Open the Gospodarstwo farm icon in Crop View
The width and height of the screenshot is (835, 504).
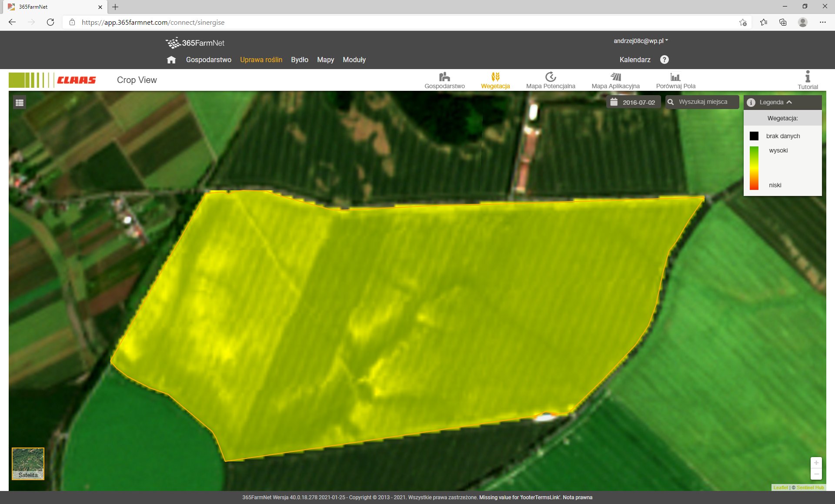(444, 77)
